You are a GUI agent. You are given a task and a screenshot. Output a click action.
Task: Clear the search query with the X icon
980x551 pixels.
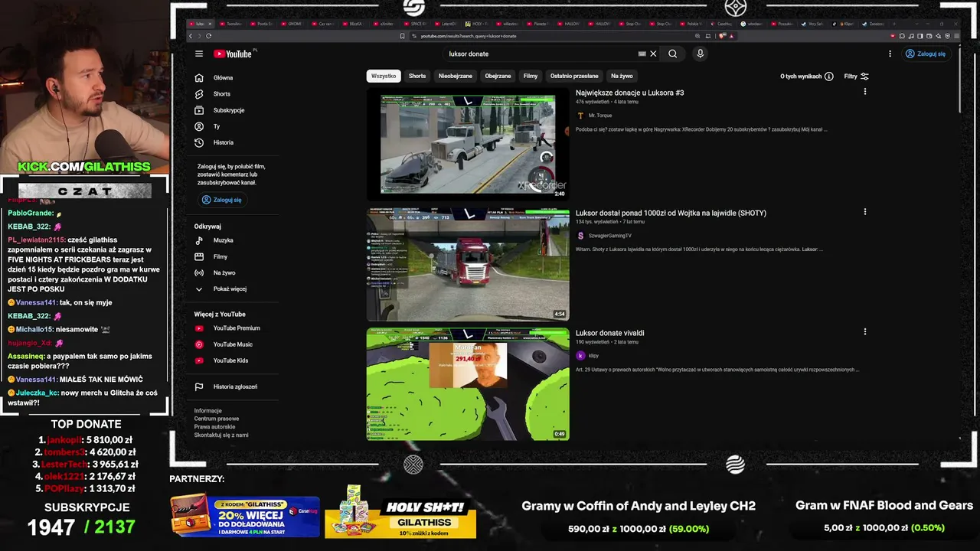[x=653, y=54]
